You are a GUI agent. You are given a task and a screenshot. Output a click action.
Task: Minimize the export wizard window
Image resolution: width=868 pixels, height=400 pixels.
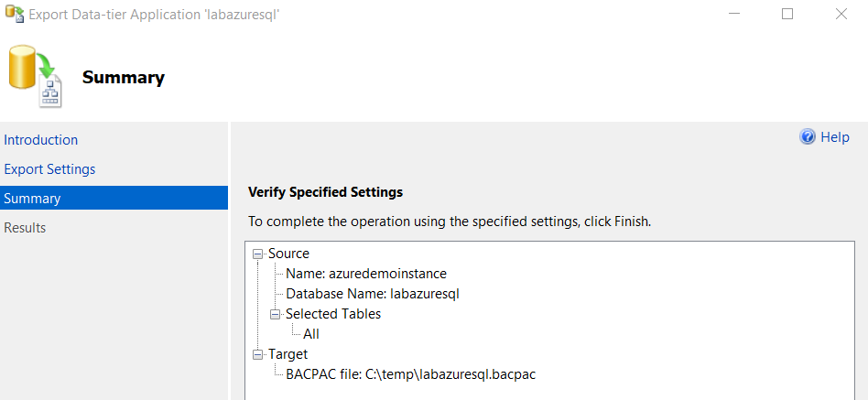coord(734,15)
